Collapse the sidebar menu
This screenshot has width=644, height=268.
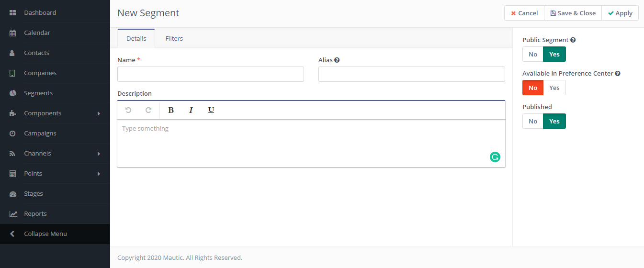[x=45, y=234]
